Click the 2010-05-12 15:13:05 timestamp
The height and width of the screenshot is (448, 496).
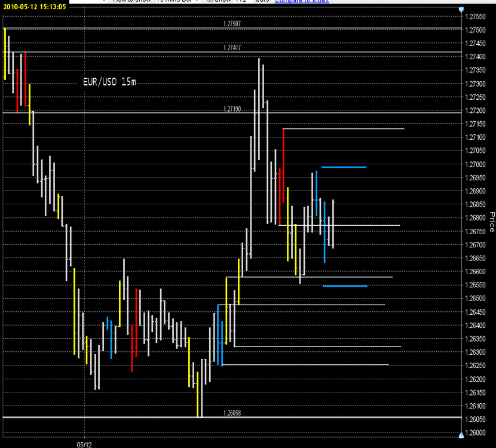click(35, 7)
